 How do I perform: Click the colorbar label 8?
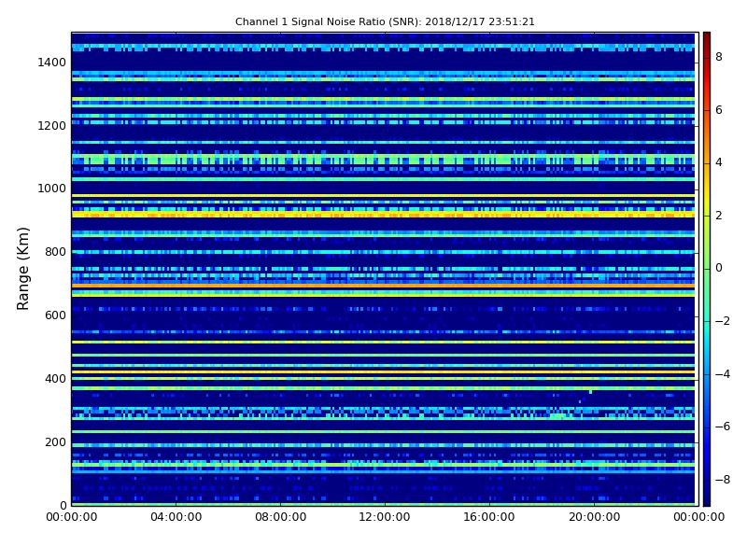pos(719,57)
